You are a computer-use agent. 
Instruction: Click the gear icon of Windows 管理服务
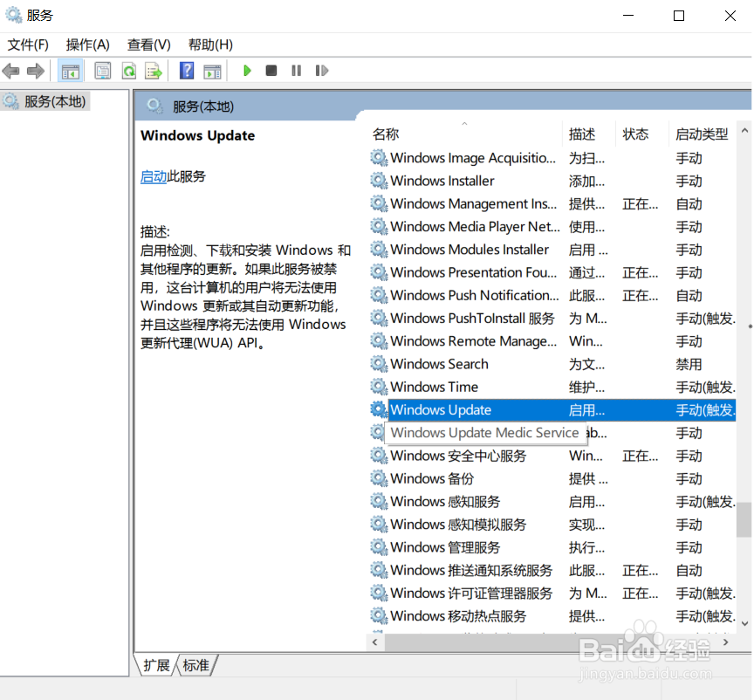pyautogui.click(x=379, y=547)
